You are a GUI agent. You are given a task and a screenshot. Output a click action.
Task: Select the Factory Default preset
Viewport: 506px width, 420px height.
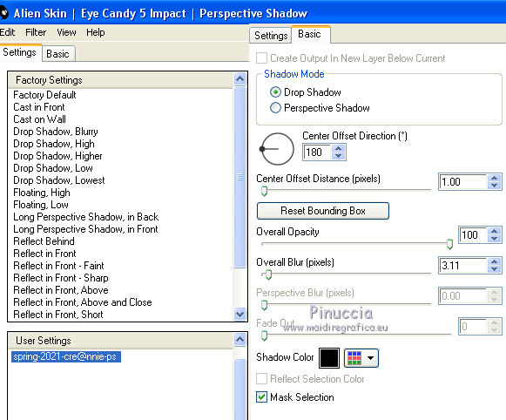(x=44, y=95)
